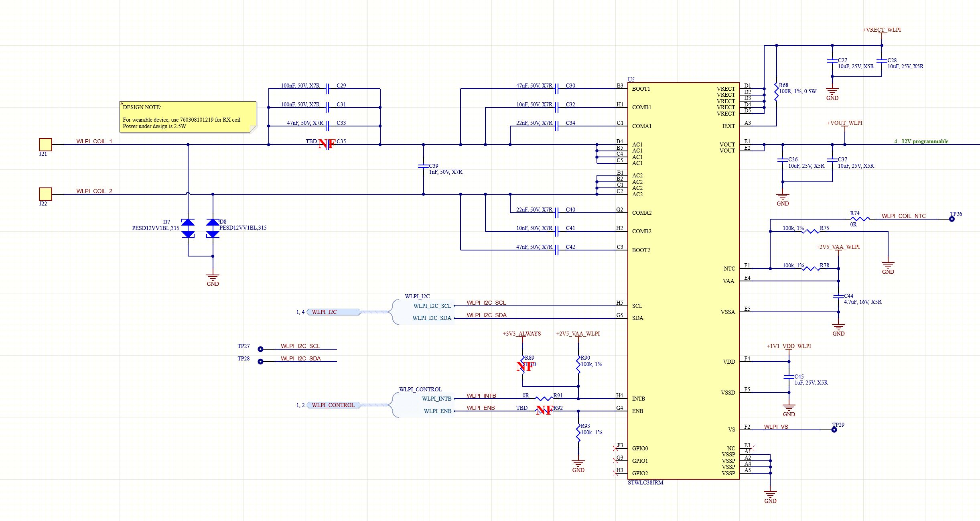Screen dimensions: 980x521
Task: Click the NF marker on C35
Action: (326, 144)
